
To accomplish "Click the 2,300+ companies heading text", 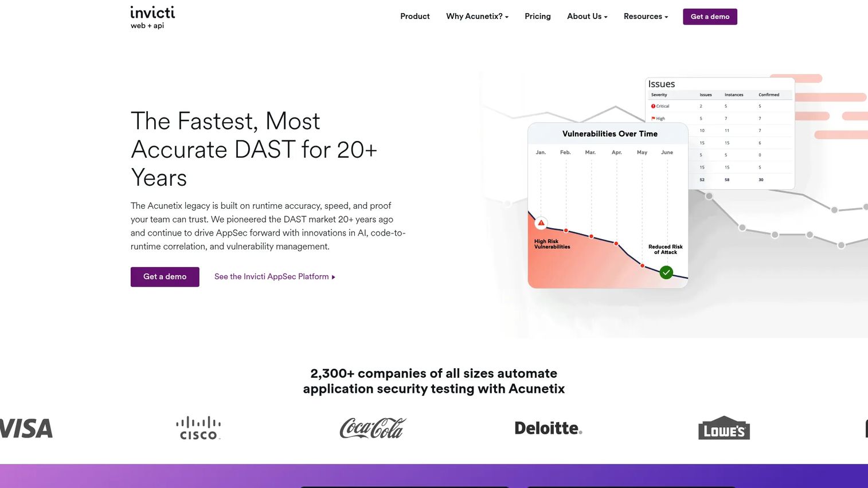I will (x=434, y=381).
